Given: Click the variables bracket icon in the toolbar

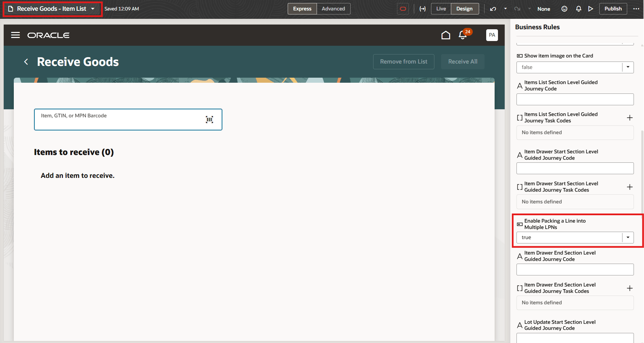Looking at the screenshot, I should click(x=423, y=9).
